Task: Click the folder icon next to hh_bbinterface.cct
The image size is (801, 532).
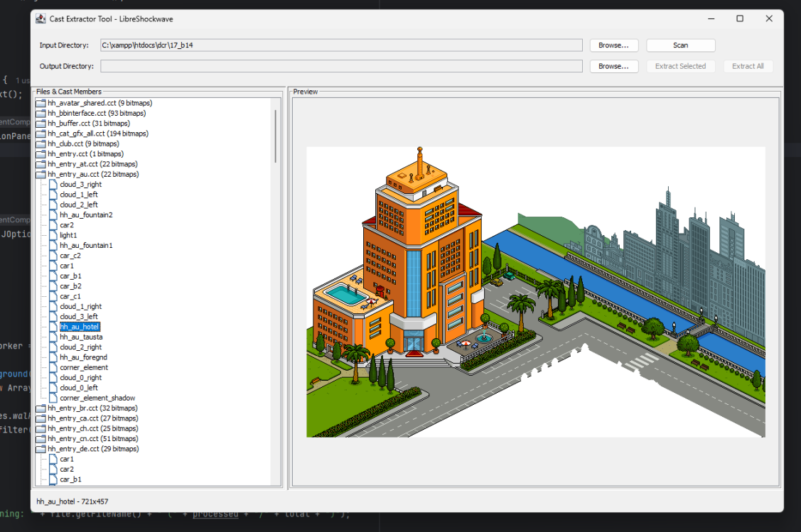Action: tap(41, 113)
